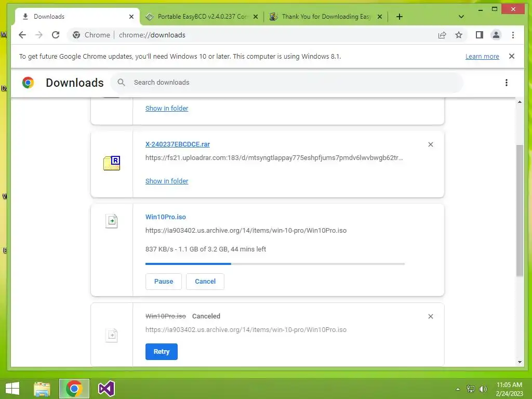Click the search magnifier icon in Downloads

(121, 83)
